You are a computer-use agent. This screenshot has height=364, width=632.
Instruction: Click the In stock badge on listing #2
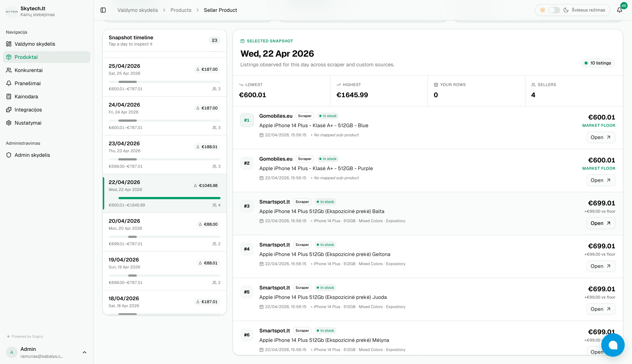pyautogui.click(x=328, y=159)
